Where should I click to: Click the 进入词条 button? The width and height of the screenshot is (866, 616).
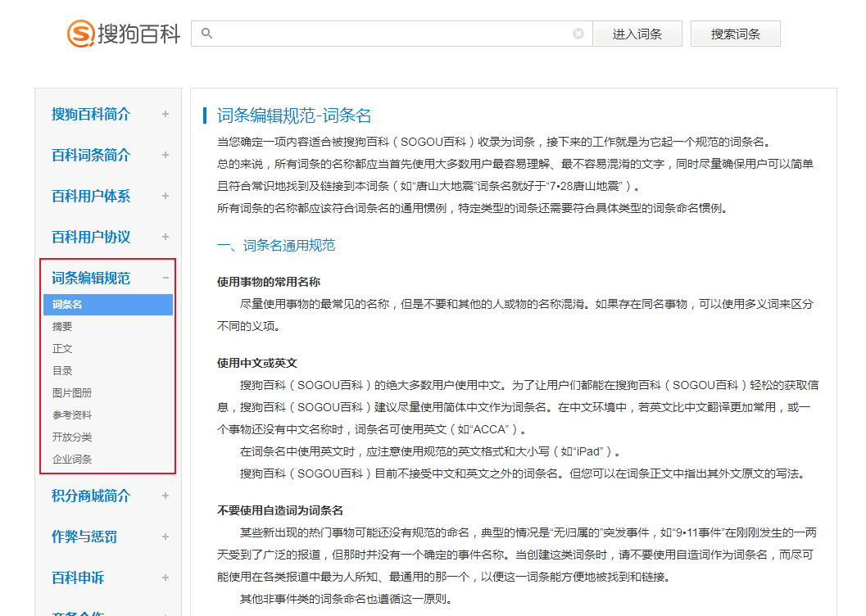637,34
